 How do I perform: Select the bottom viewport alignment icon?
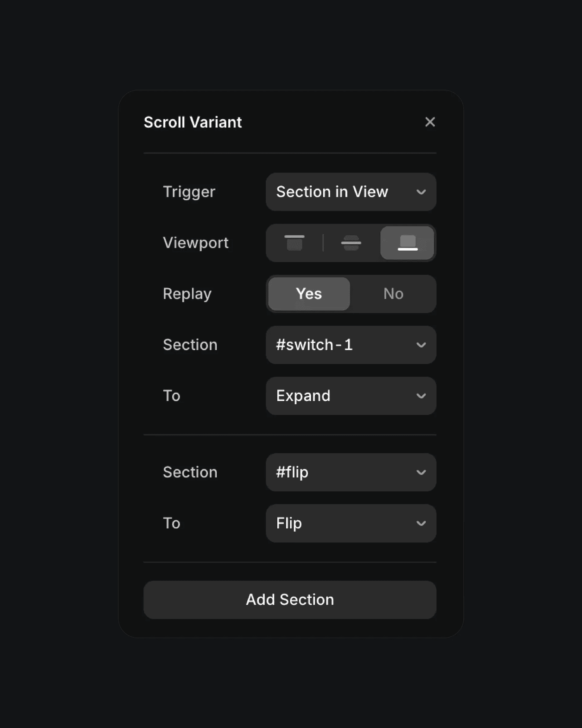click(x=407, y=243)
